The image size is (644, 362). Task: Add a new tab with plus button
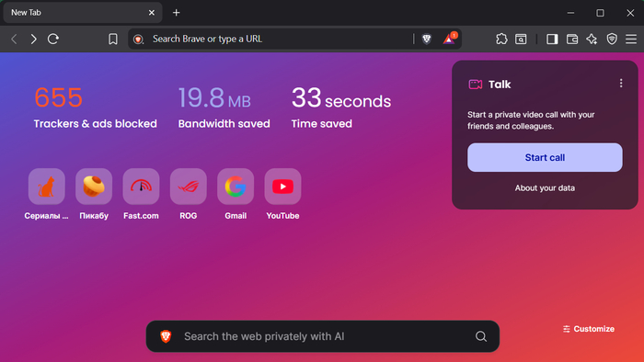tap(177, 13)
